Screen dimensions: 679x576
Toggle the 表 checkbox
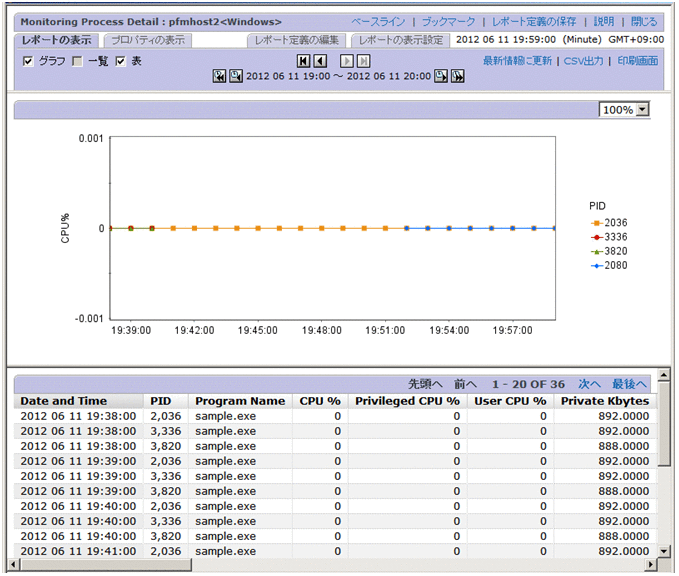121,61
